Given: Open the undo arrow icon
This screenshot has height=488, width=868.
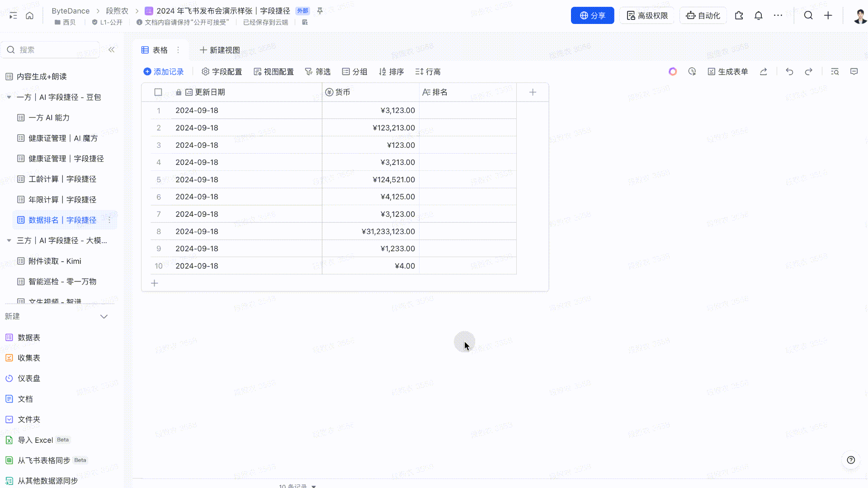Looking at the screenshot, I should [x=789, y=71].
